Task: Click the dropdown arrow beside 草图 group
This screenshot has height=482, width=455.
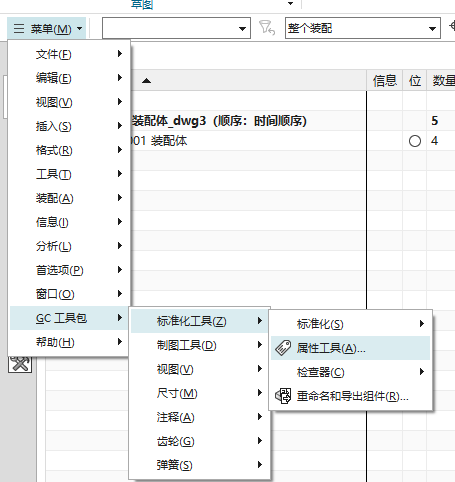Action: tap(290, 4)
